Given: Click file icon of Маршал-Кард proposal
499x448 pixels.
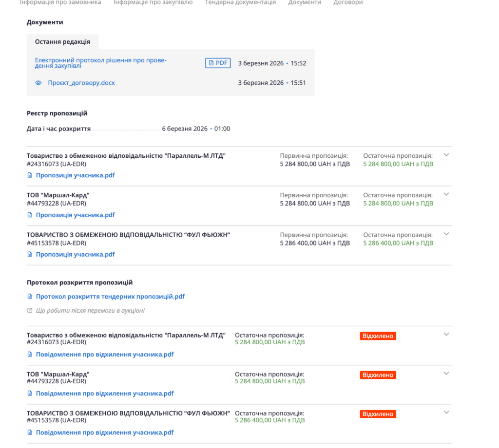Looking at the screenshot, I should pyautogui.click(x=30, y=215).
